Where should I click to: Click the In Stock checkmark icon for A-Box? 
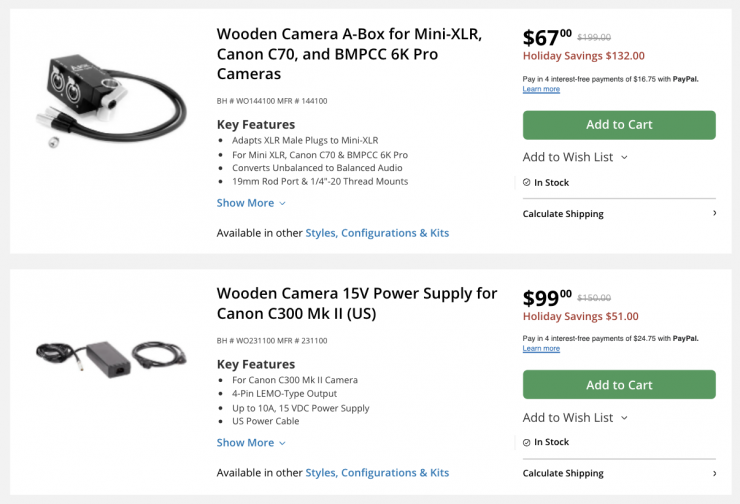(527, 183)
